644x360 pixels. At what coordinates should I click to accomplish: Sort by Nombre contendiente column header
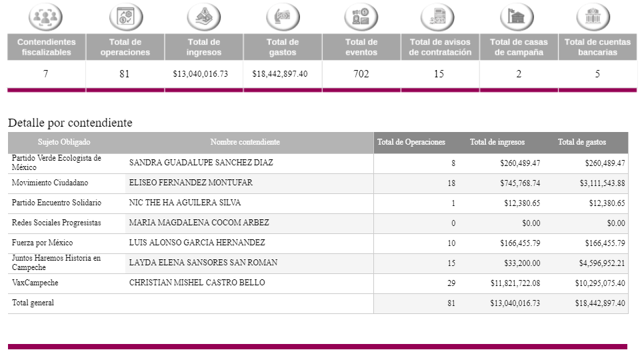click(245, 142)
